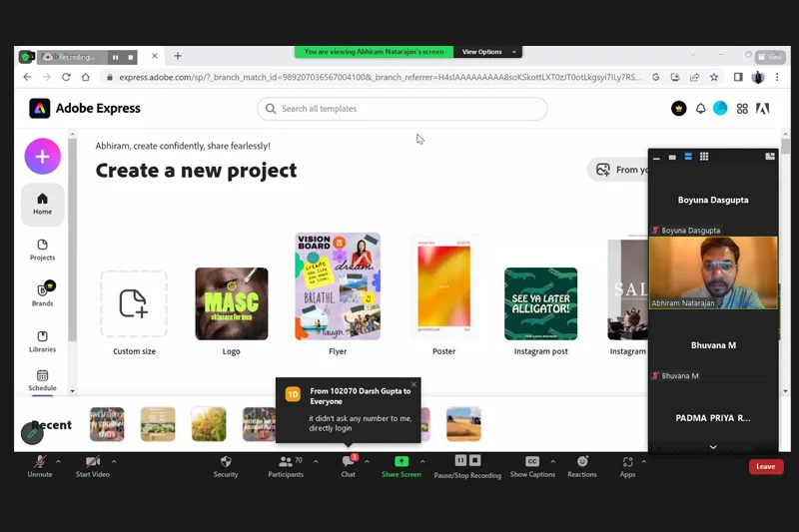
Task: Choose the Flyer vision board template
Action: coord(338,293)
